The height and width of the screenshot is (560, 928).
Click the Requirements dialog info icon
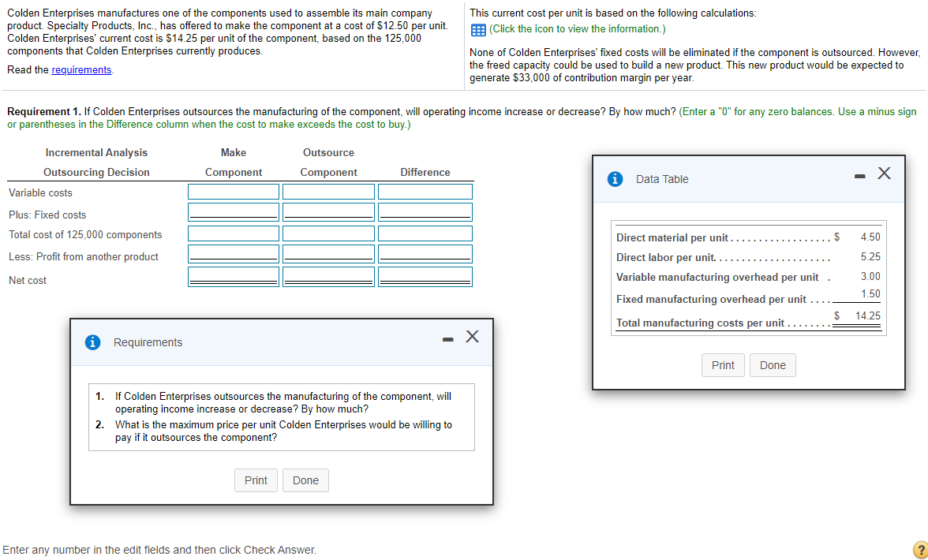[92, 342]
